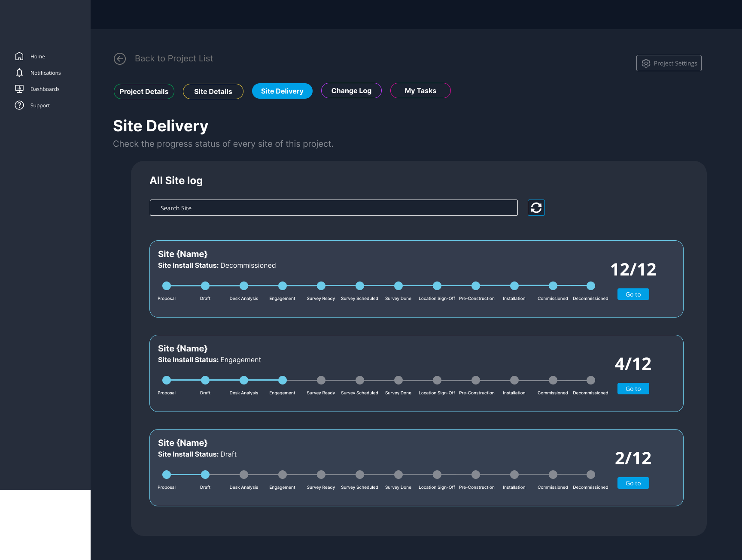742x560 pixels.
Task: Click Engagement step dot on second site
Action: (x=283, y=380)
